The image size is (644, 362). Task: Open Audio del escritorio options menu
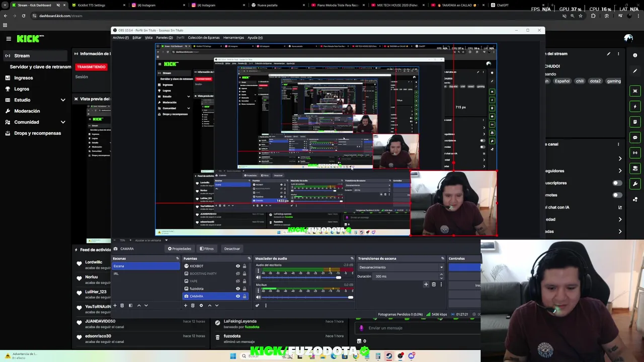[x=259, y=270]
